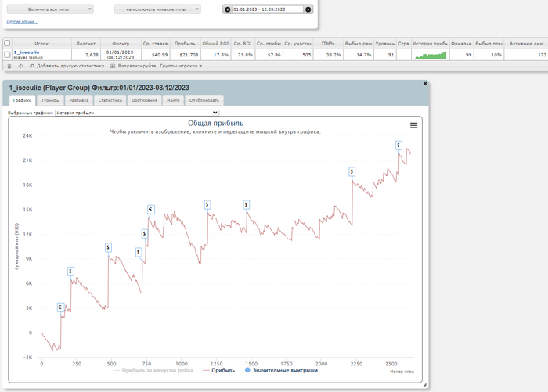The width and height of the screenshot is (548, 392).
Task: Click the green profit history sparkline
Action: [431, 56]
